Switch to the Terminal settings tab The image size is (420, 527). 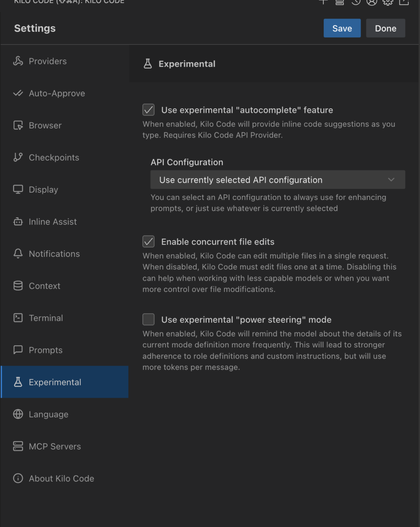coord(46,318)
